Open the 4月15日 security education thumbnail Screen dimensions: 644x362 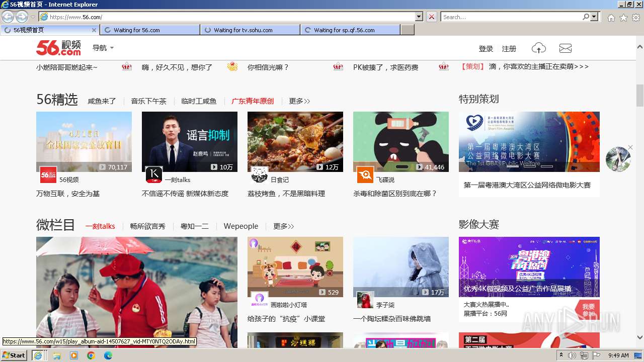[84, 142]
